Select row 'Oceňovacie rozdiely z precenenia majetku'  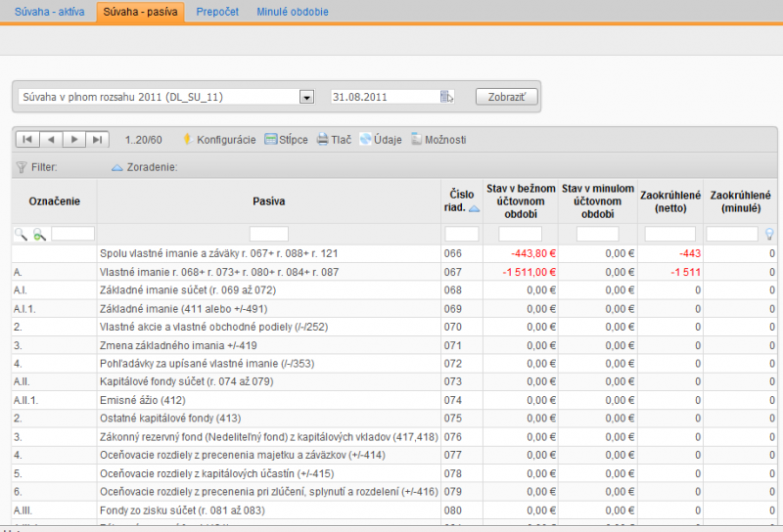394,455
